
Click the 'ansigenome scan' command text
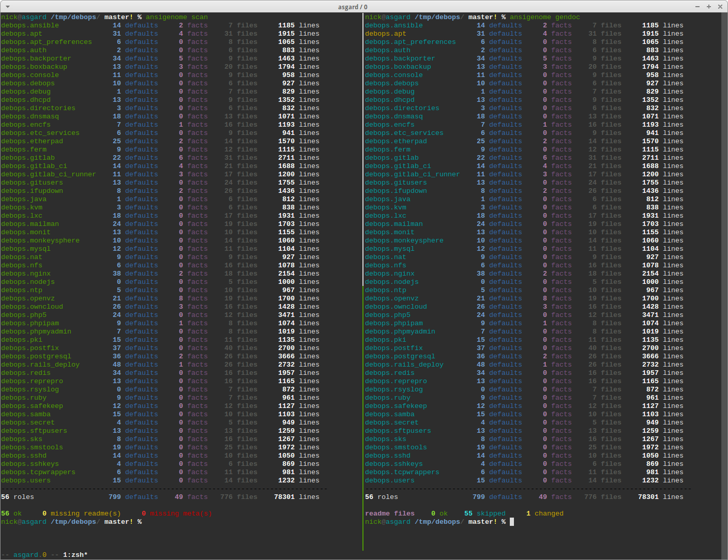pyautogui.click(x=177, y=17)
